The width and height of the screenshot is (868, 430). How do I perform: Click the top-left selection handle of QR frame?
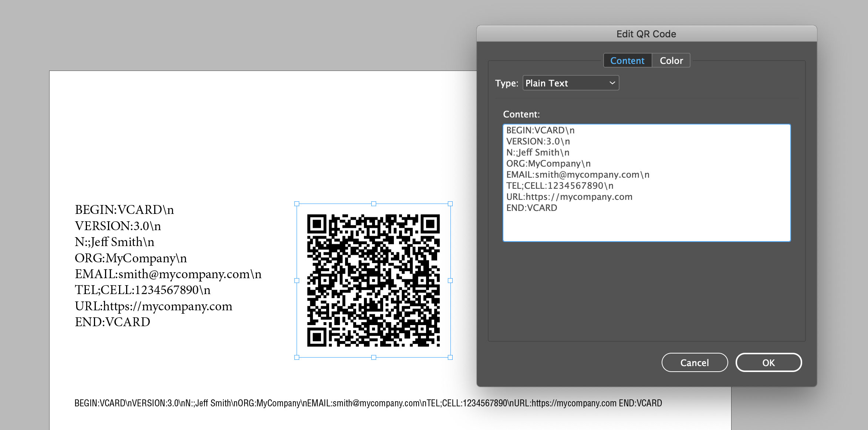pyautogui.click(x=297, y=204)
